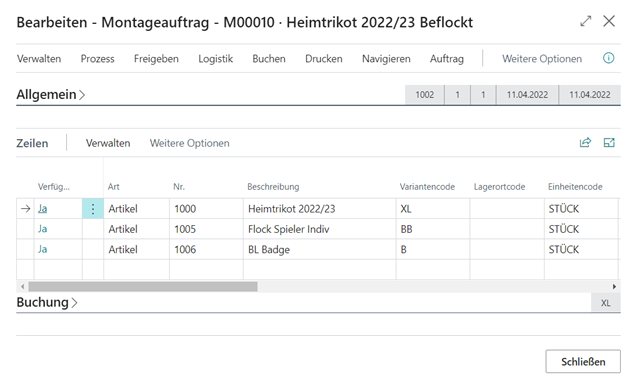Open the Prozess menu
This screenshot has height=387, width=637.
coord(98,59)
